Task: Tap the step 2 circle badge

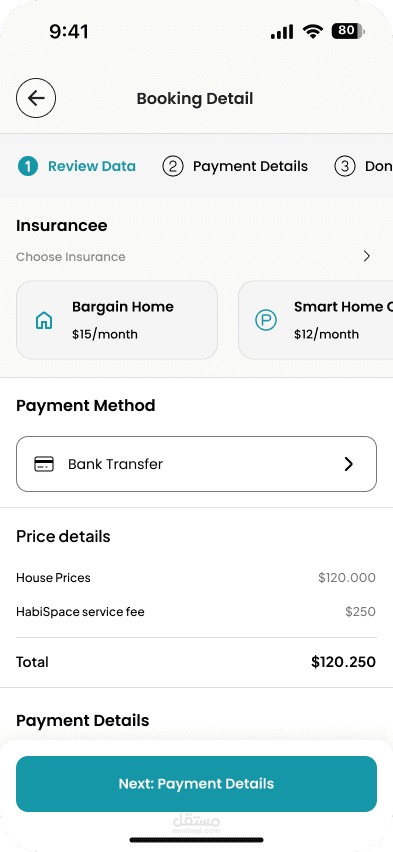Action: pyautogui.click(x=173, y=166)
